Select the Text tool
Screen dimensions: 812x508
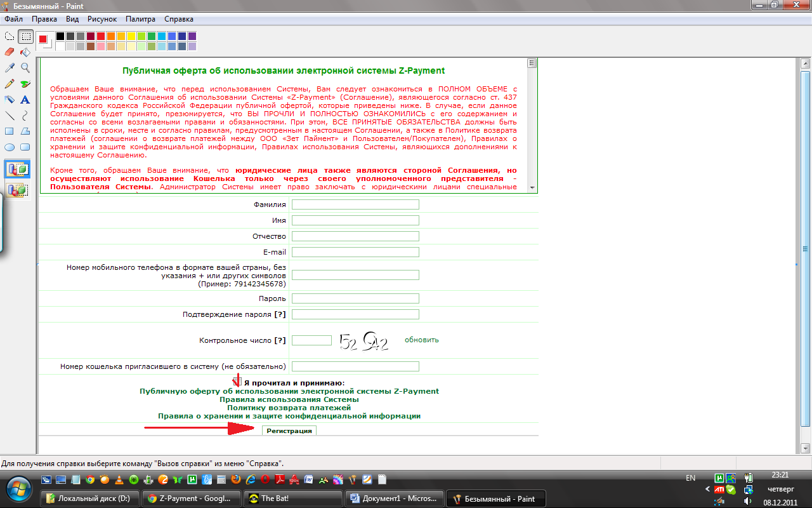25,99
